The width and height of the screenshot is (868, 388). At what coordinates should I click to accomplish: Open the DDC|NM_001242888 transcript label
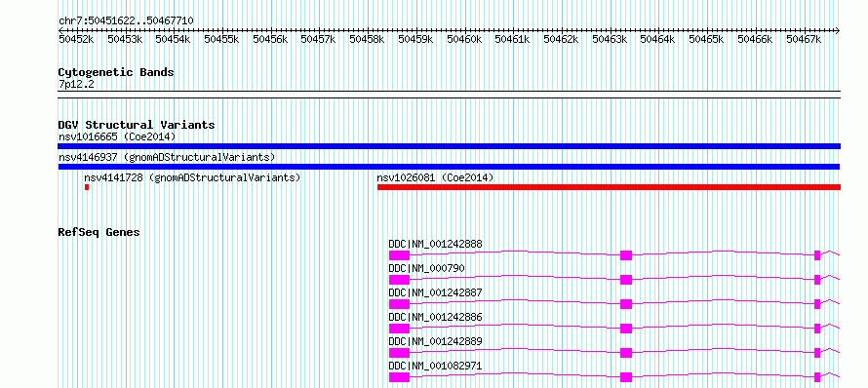(x=435, y=244)
